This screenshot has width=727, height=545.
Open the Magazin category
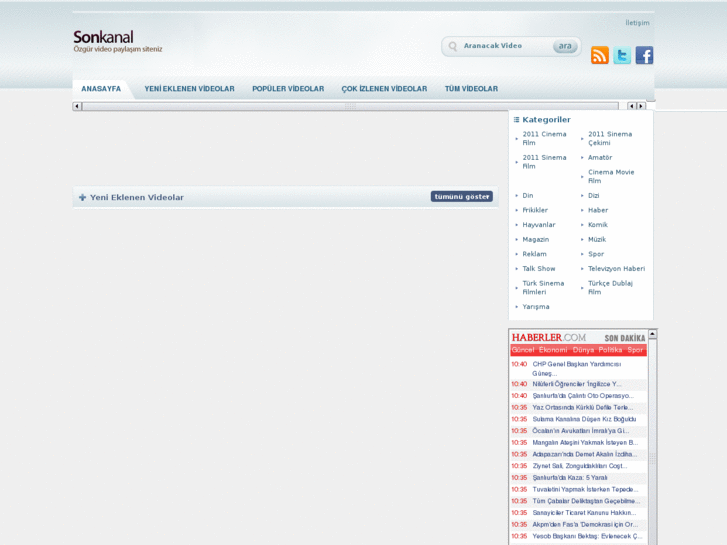pyautogui.click(x=536, y=239)
